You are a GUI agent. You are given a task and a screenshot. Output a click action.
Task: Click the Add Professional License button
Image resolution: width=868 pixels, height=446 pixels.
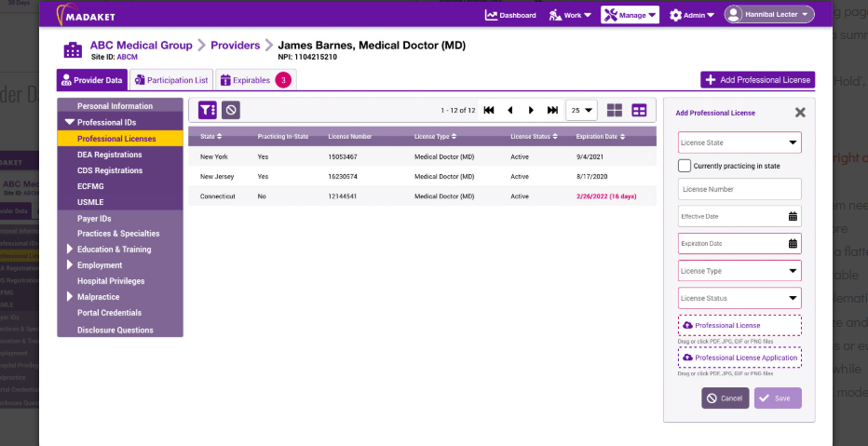757,80
